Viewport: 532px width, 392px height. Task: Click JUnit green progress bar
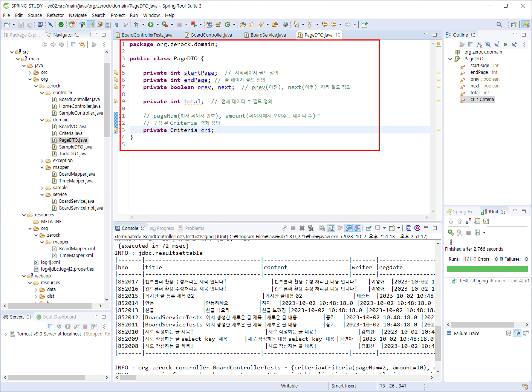point(487,269)
